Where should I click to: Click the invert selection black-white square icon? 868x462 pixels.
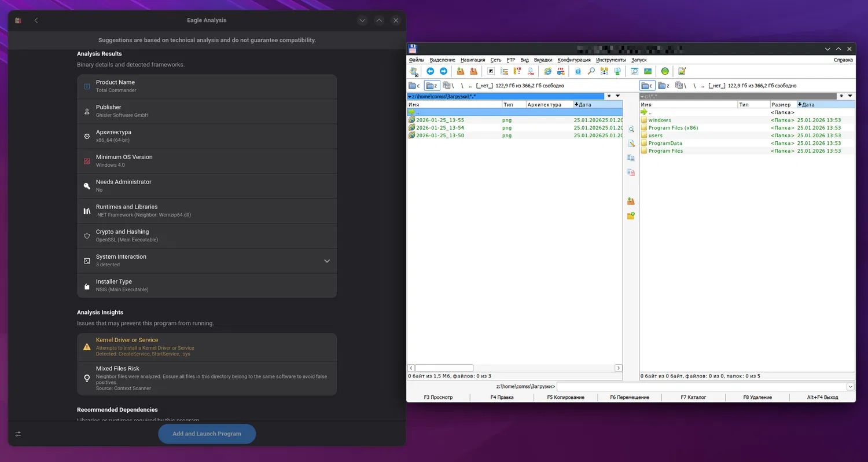491,71
